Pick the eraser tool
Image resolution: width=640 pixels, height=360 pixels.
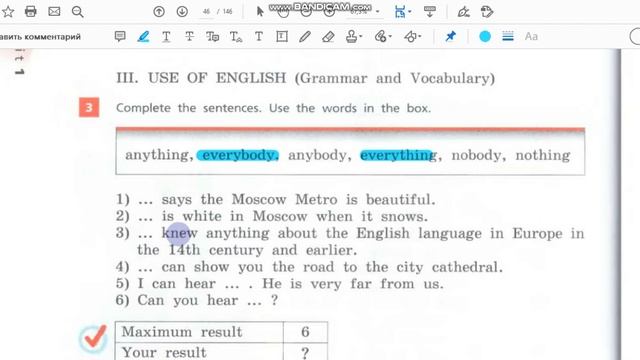pos(328,37)
